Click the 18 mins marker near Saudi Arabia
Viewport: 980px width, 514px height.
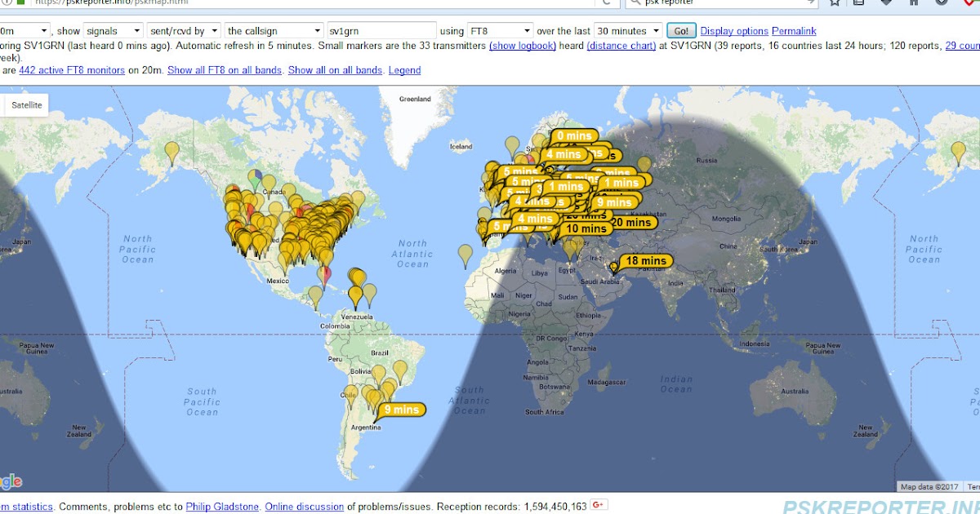[645, 261]
